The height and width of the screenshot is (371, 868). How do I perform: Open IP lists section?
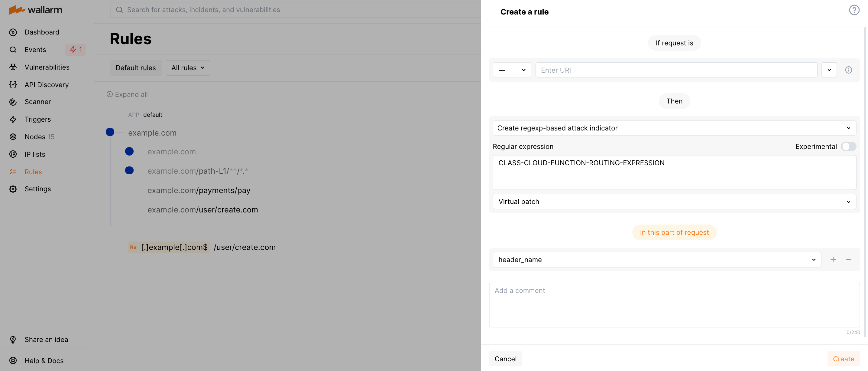pos(35,154)
